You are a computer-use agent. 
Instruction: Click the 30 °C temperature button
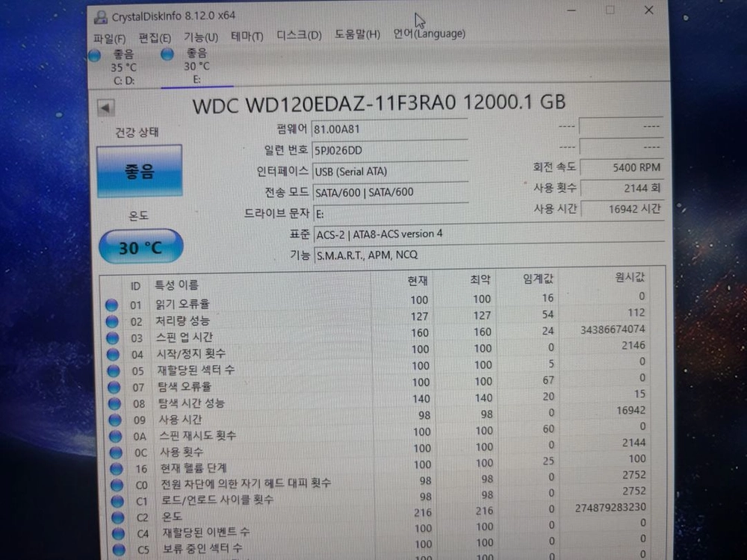(140, 246)
